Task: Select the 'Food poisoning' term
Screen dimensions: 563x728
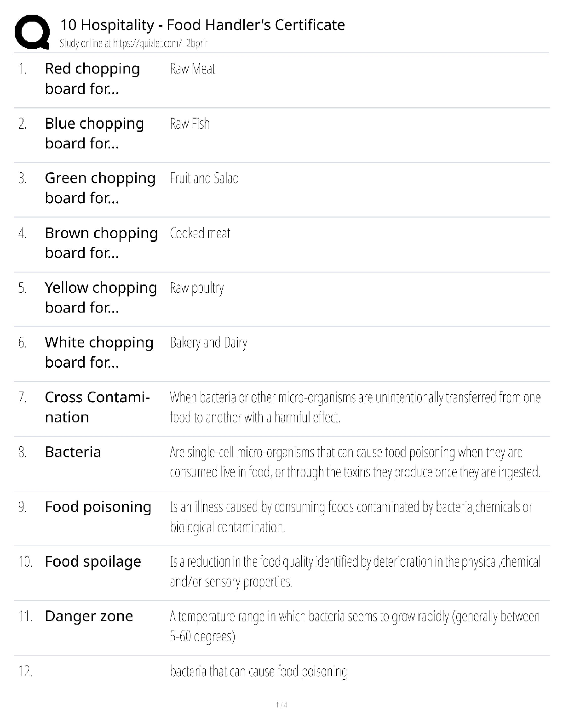Action: pos(98,507)
